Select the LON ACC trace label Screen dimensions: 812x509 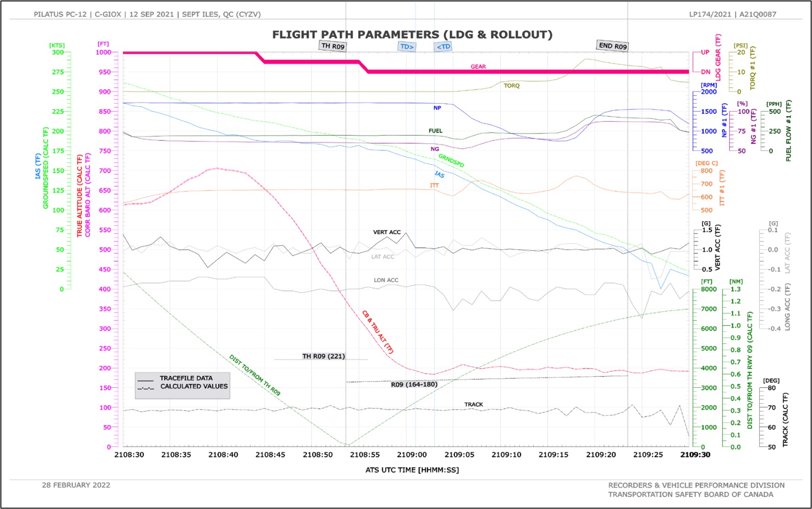pyautogui.click(x=386, y=280)
